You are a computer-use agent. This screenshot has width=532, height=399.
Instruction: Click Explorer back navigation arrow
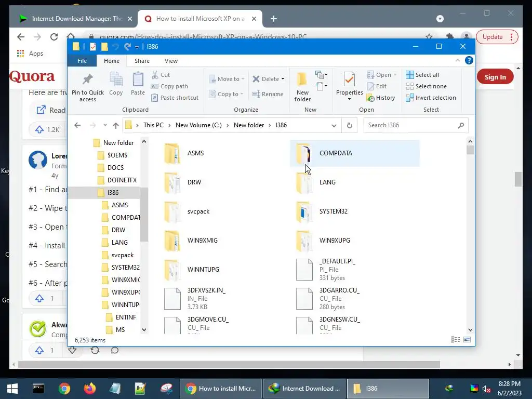tap(77, 126)
